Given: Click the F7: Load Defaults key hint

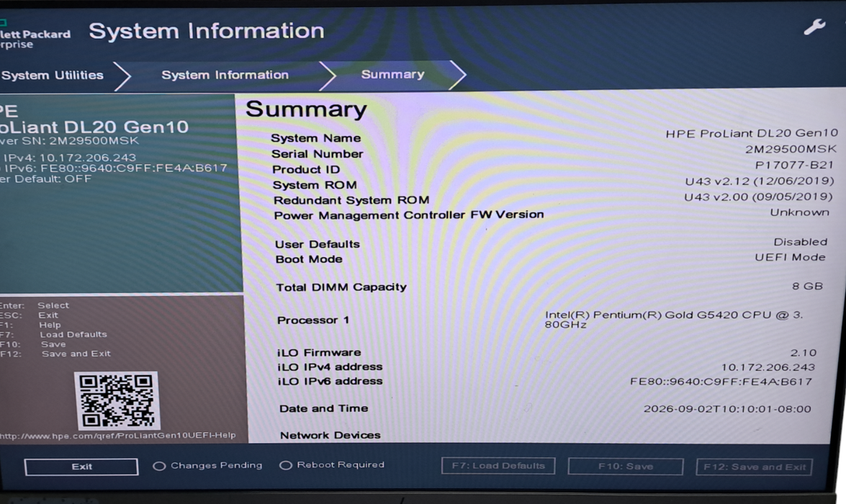Looking at the screenshot, I should coord(53,335).
